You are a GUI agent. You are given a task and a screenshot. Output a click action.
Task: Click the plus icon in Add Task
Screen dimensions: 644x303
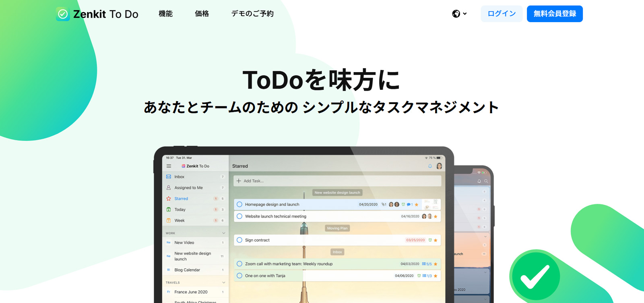click(239, 181)
